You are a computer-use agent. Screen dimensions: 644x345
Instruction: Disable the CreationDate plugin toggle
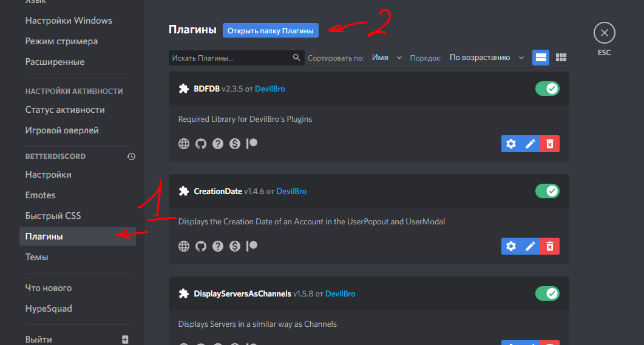(x=547, y=191)
